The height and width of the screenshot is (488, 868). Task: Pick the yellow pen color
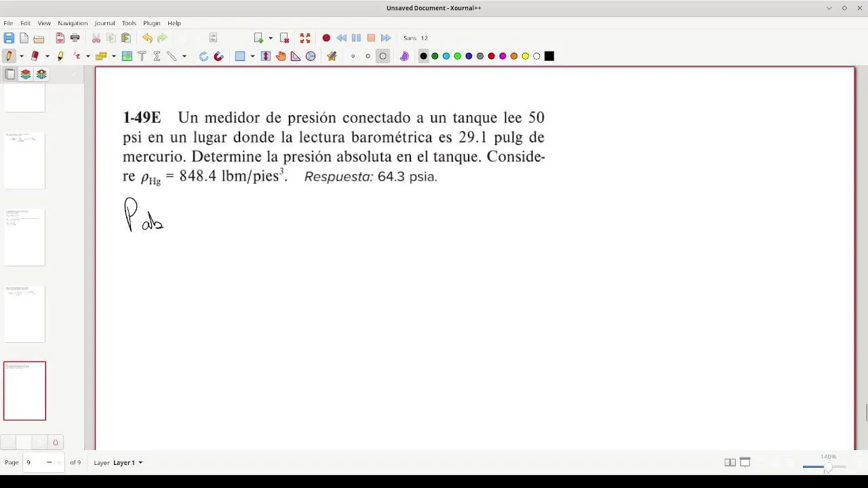pos(526,56)
